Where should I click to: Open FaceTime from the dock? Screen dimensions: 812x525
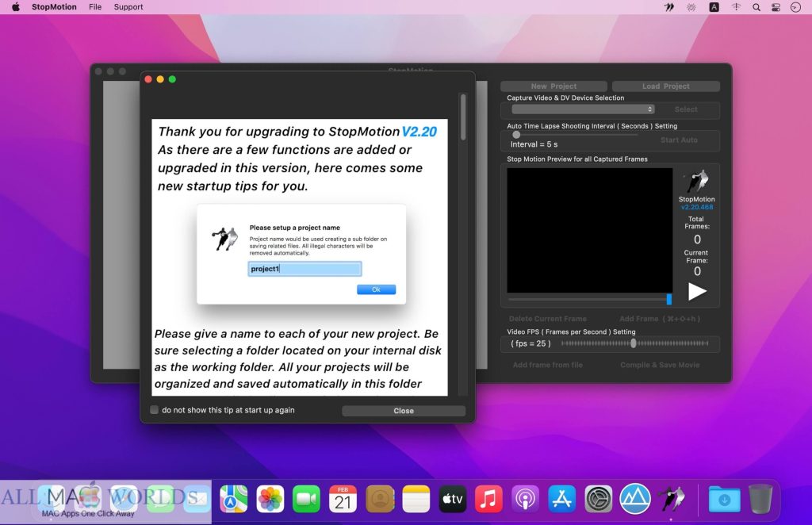[x=306, y=499]
